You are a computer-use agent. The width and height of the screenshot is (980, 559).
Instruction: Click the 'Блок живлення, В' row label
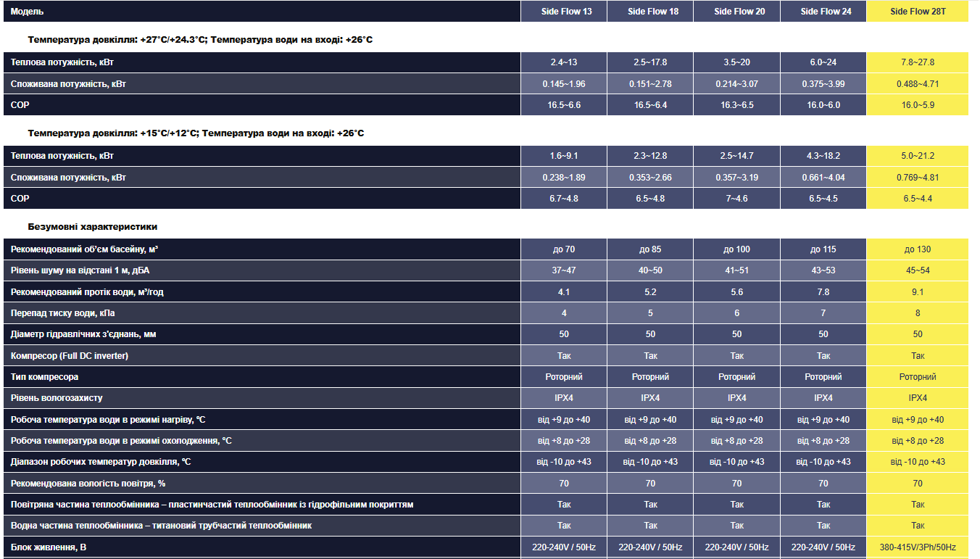click(49, 547)
